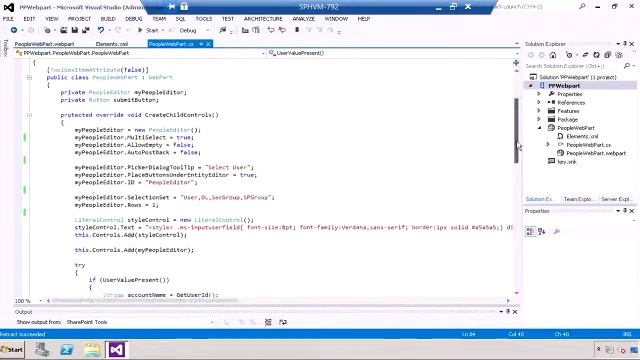Click Properties panel Alphabetical sort icon
Screen dimensions: 640x360
click(542, 231)
